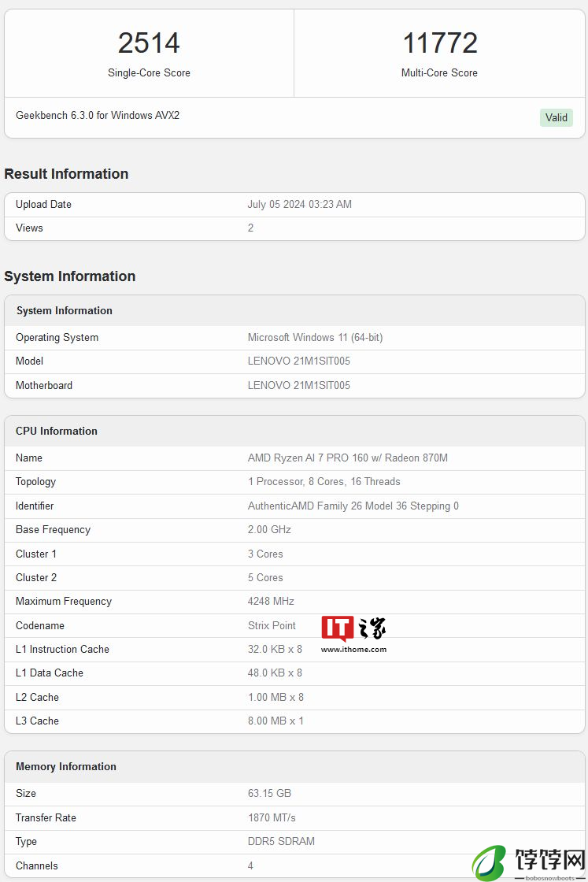Click the Channels label

pos(36,865)
